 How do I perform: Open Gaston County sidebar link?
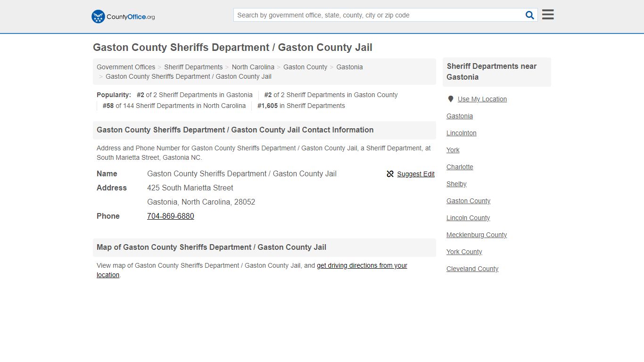pyautogui.click(x=469, y=201)
